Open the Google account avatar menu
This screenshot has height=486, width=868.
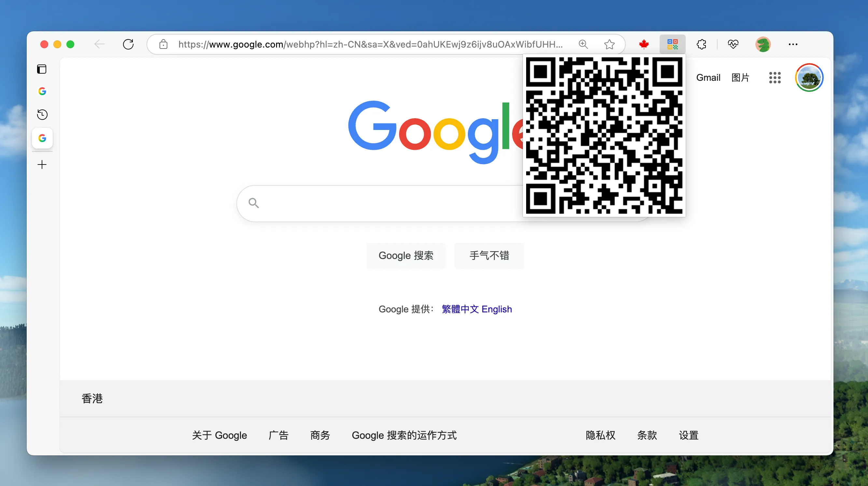click(809, 78)
